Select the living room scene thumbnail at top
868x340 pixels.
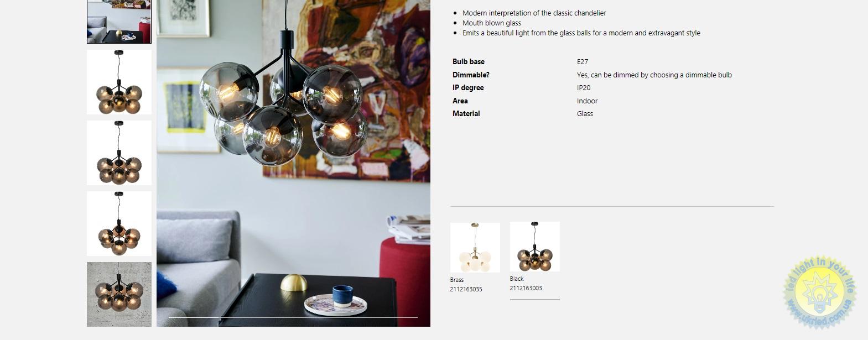click(x=119, y=22)
